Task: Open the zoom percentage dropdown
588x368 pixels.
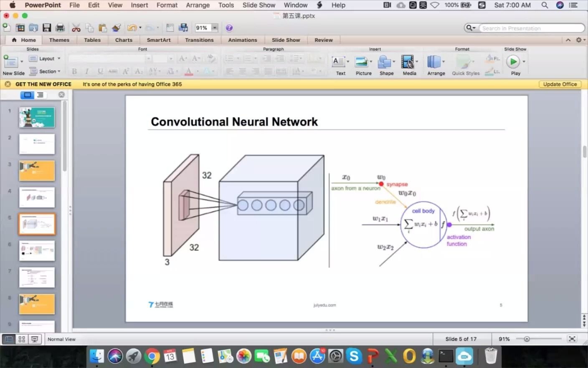Action: [215, 28]
